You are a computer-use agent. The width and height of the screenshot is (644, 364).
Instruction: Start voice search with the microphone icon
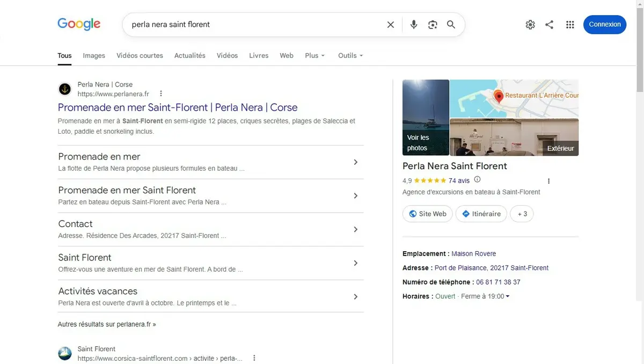[414, 25]
